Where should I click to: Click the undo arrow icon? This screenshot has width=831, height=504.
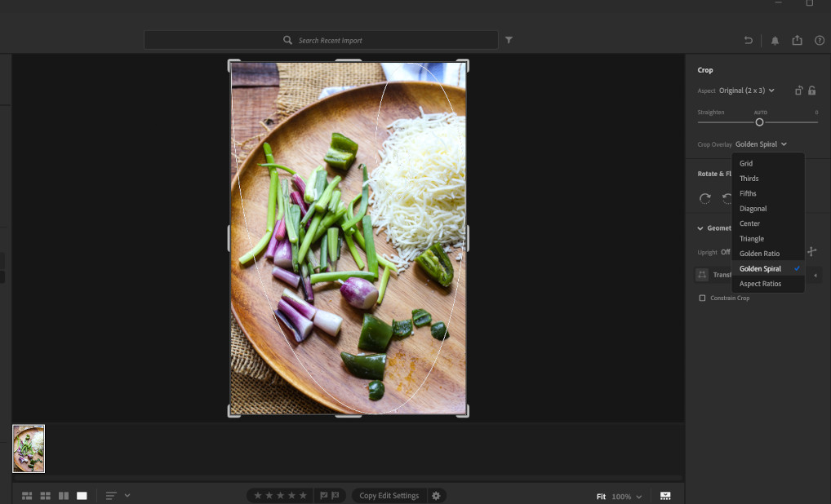tap(748, 41)
